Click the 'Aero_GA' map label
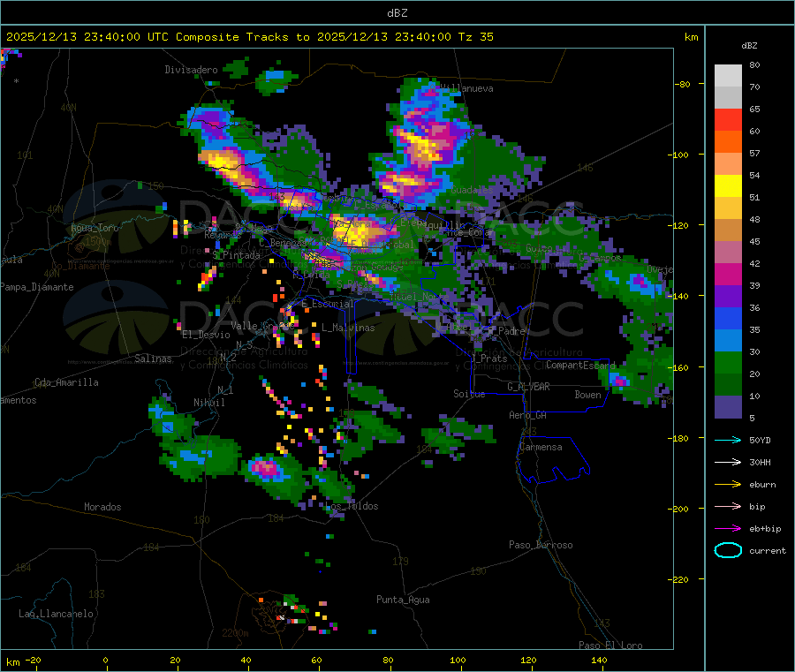Screen dimensions: 795x672 528,416
